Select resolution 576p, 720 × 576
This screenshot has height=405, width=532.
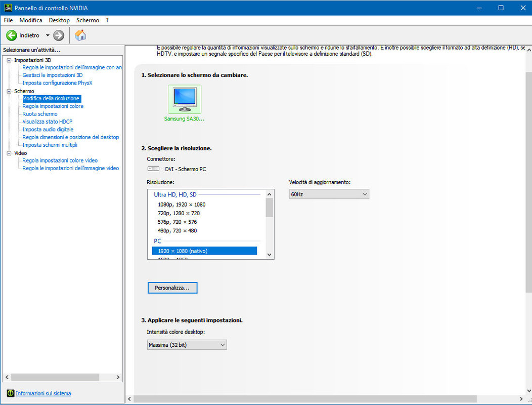(177, 222)
